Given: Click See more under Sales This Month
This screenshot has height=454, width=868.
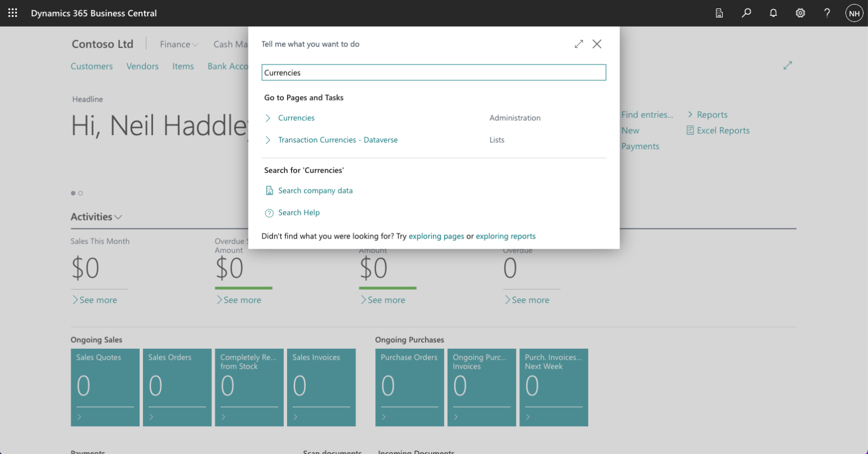Looking at the screenshot, I should pyautogui.click(x=94, y=300).
